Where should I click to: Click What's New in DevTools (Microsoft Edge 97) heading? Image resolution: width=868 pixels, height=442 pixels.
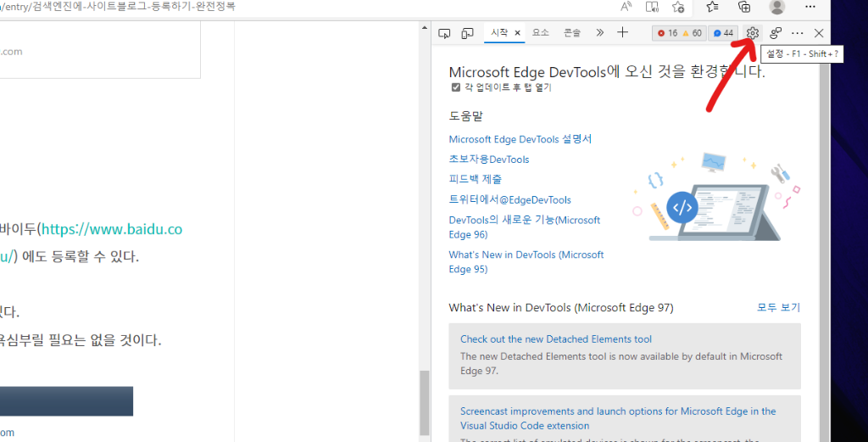point(561,308)
